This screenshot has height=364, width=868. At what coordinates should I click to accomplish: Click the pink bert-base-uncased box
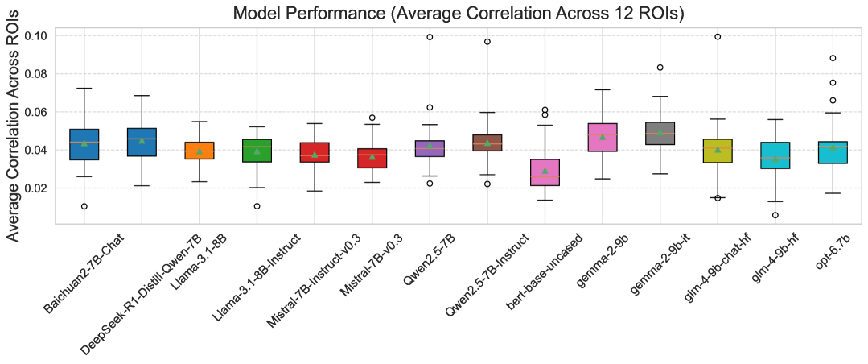pos(545,172)
